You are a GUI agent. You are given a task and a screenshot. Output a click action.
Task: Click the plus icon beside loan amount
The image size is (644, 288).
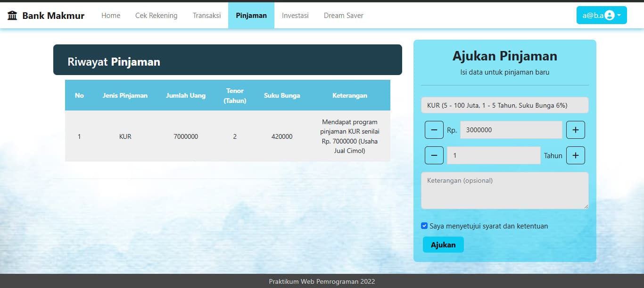tap(576, 129)
